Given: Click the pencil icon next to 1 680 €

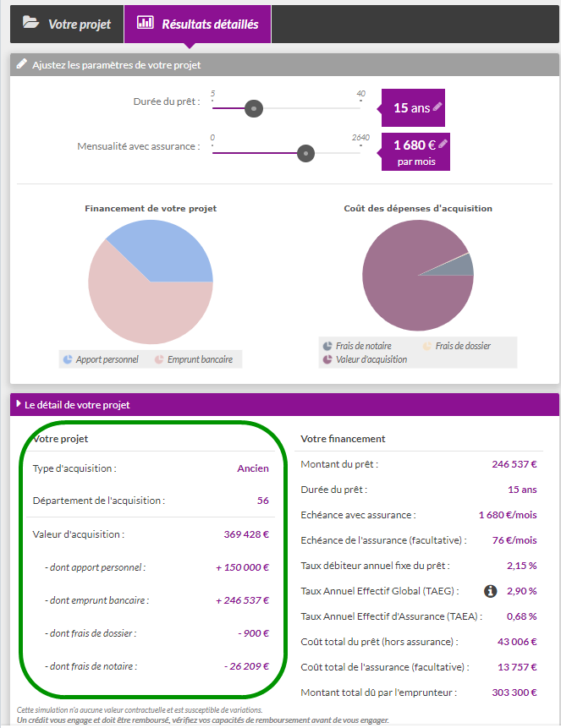Looking at the screenshot, I should pyautogui.click(x=443, y=144).
